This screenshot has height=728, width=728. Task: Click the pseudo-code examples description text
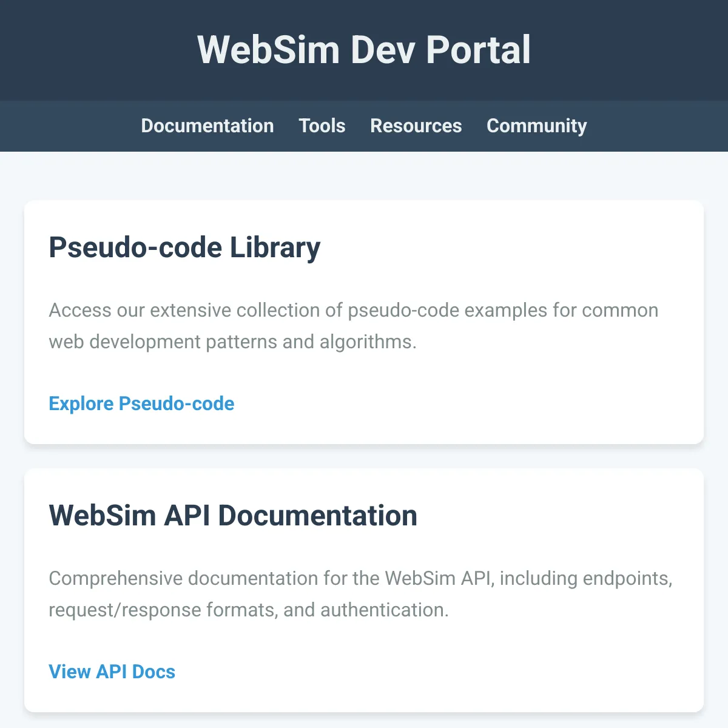[x=353, y=326]
